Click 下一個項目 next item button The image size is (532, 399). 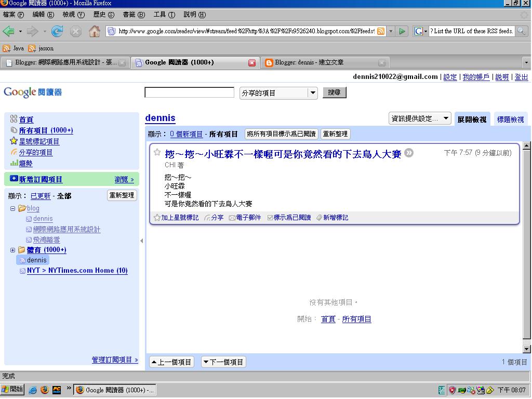pyautogui.click(x=223, y=362)
